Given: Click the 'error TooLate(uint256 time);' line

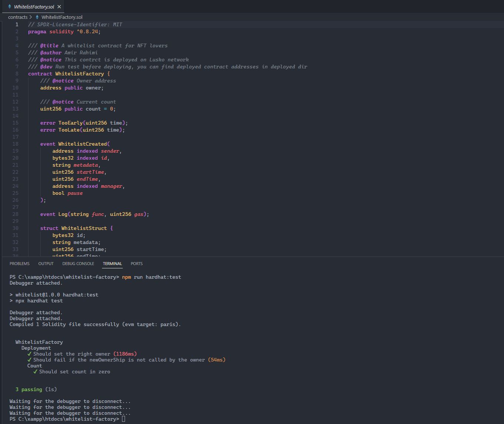Looking at the screenshot, I should [x=82, y=130].
